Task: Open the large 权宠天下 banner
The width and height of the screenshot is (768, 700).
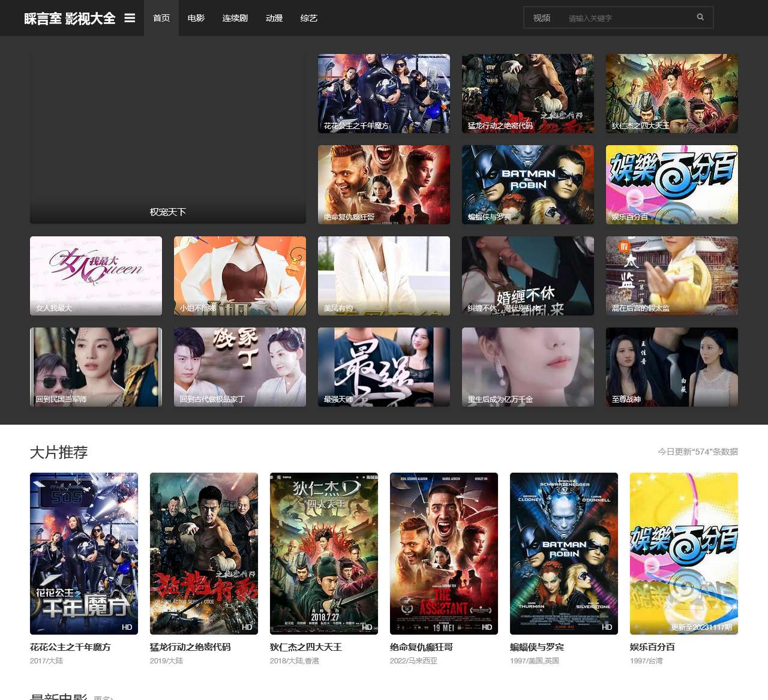Action: click(x=168, y=139)
